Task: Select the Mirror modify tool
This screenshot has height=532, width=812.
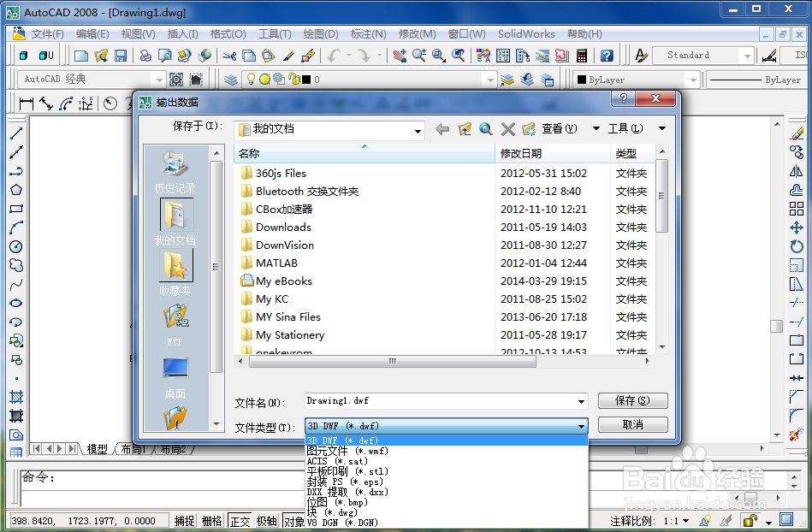Action: point(797,171)
